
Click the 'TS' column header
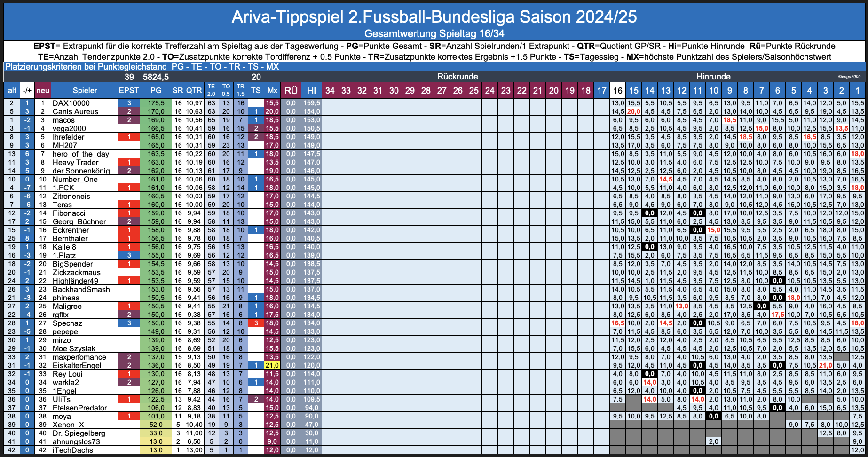tap(256, 91)
